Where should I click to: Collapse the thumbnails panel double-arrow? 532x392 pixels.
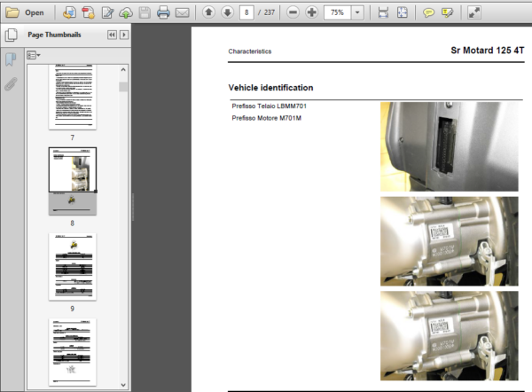pyautogui.click(x=112, y=35)
